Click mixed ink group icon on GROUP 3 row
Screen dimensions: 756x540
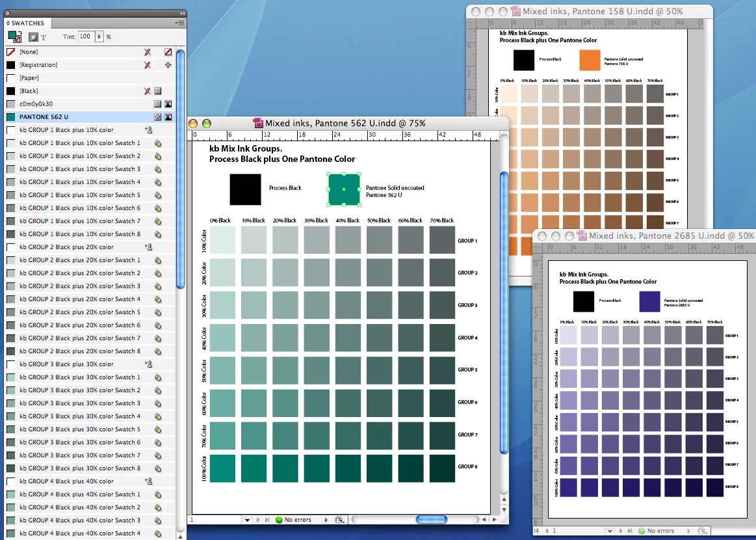click(148, 364)
